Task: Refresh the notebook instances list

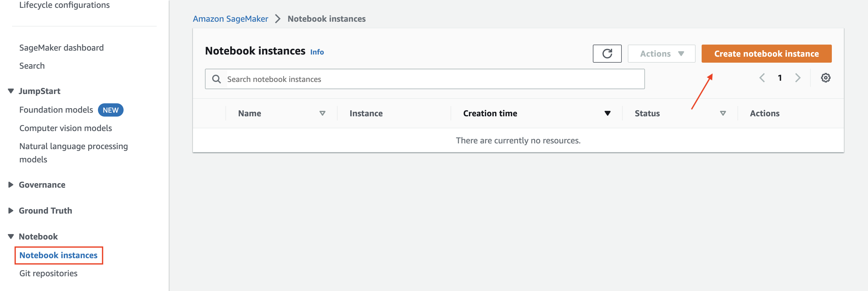Action: click(x=607, y=53)
